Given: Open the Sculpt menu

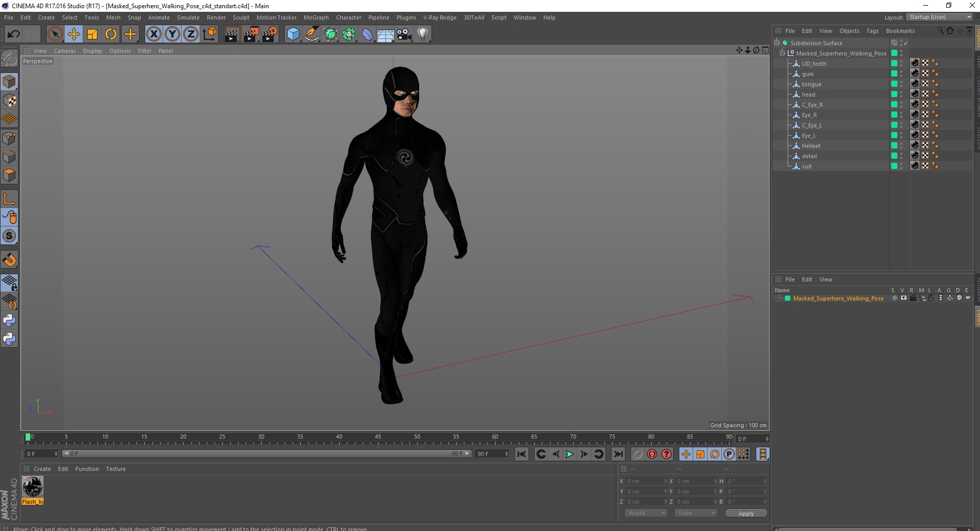Looking at the screenshot, I should point(241,17).
